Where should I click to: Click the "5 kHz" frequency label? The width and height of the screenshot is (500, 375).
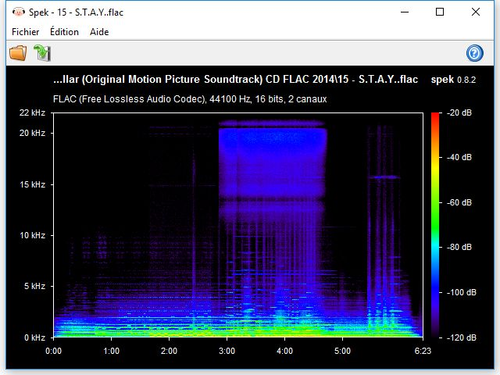(34, 286)
